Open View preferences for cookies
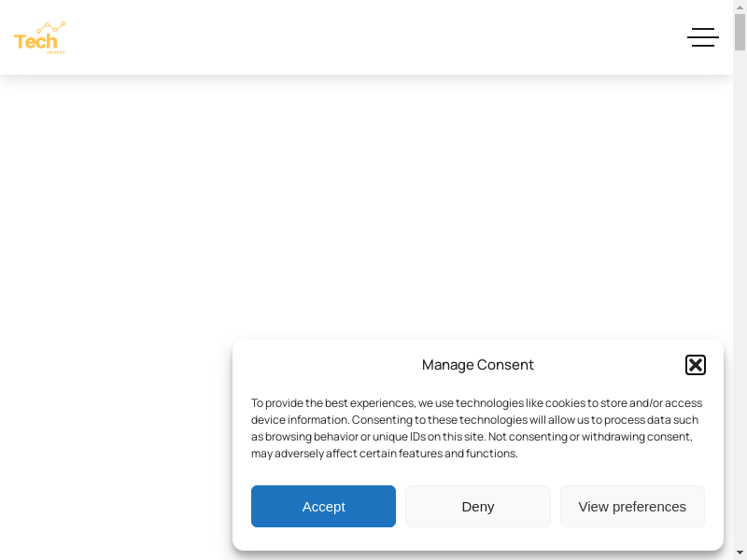The image size is (747, 560). point(632,506)
